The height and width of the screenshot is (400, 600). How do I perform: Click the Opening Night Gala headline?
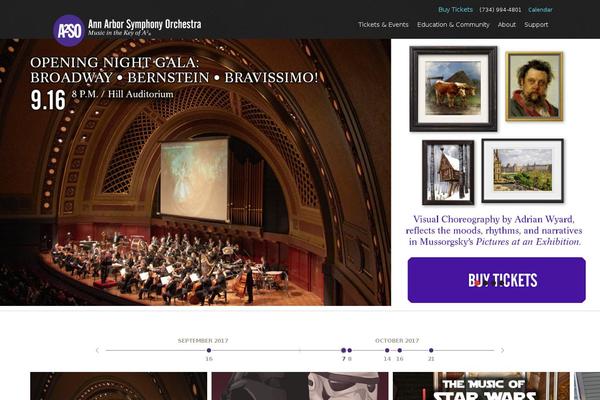click(174, 70)
